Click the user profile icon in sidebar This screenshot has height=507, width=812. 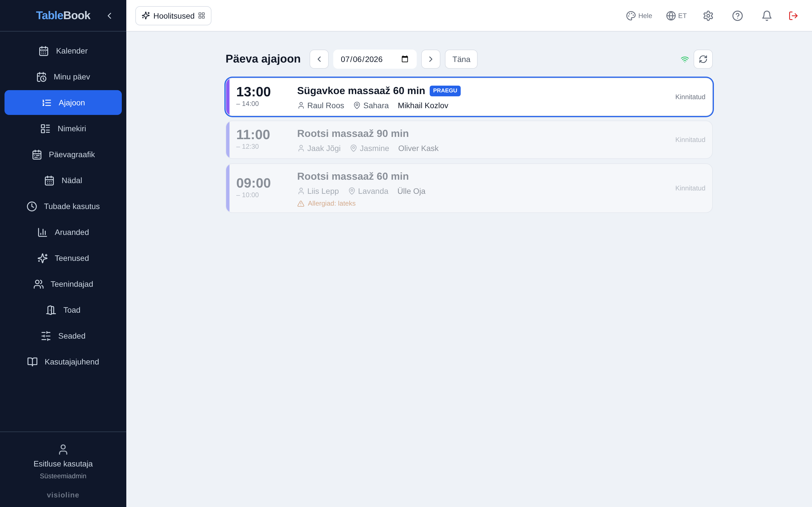pos(63,449)
